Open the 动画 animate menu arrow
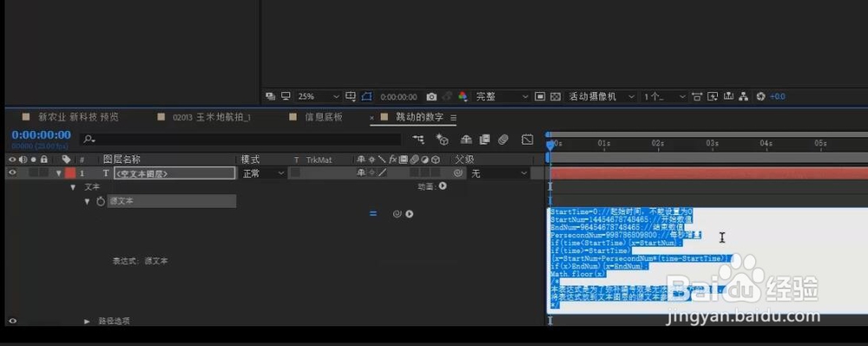This screenshot has width=868, height=346. pyautogui.click(x=443, y=186)
